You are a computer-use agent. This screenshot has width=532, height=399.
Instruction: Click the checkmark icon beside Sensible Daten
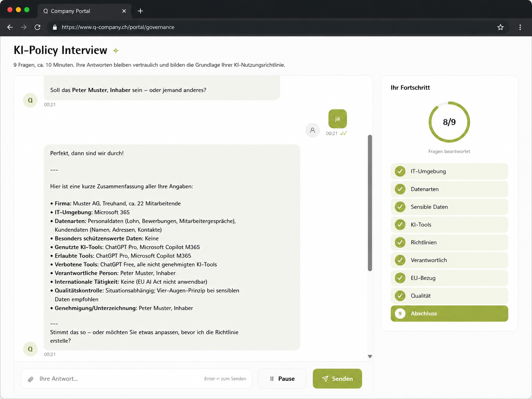[400, 207]
